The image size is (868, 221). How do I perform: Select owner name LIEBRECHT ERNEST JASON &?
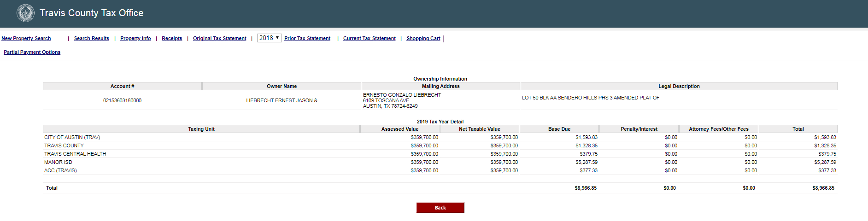[282, 100]
